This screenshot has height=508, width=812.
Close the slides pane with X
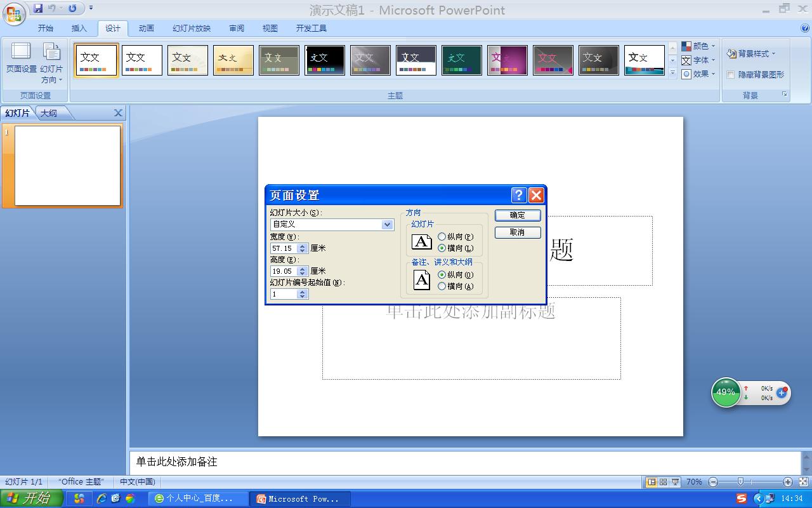(118, 113)
